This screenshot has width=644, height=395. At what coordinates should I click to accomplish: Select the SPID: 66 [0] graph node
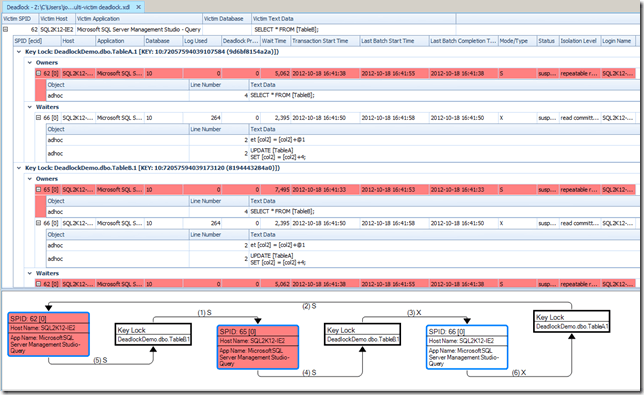pyautogui.click(x=467, y=347)
